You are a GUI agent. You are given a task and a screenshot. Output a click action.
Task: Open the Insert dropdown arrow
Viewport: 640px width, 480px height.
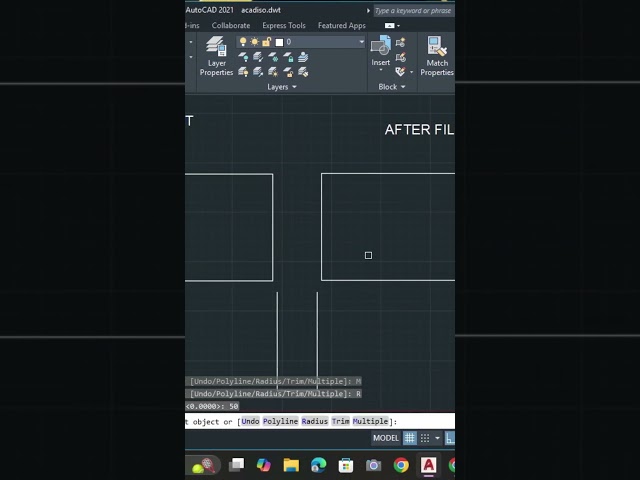pyautogui.click(x=381, y=70)
